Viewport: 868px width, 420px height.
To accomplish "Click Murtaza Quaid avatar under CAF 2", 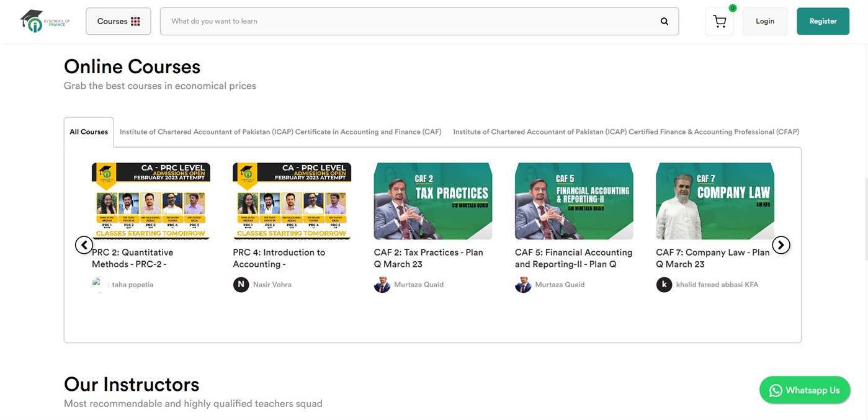I will 382,285.
